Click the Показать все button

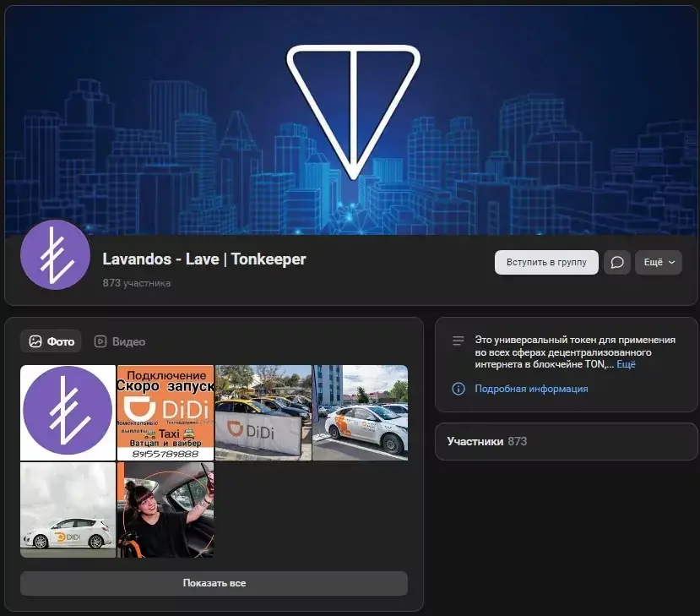tap(214, 583)
